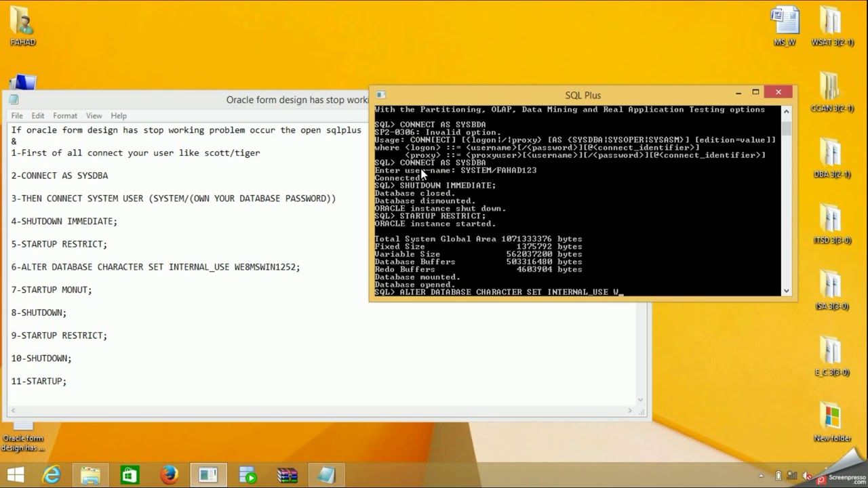Launch Internet Explorer from the taskbar
Screen dimensions: 868x488
[52, 475]
